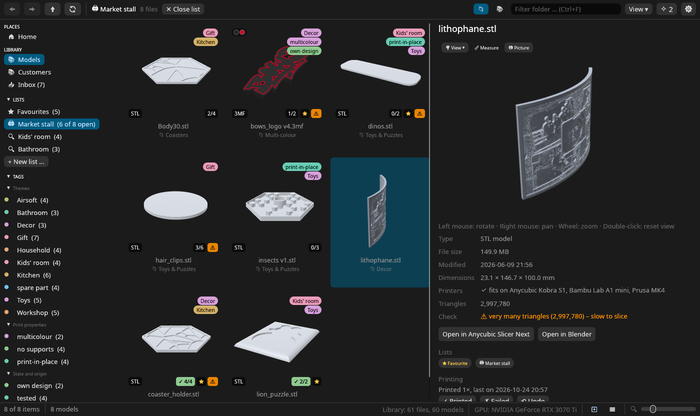
Task: Click the star icon on lion_puzzle.stl
Action: click(x=317, y=381)
